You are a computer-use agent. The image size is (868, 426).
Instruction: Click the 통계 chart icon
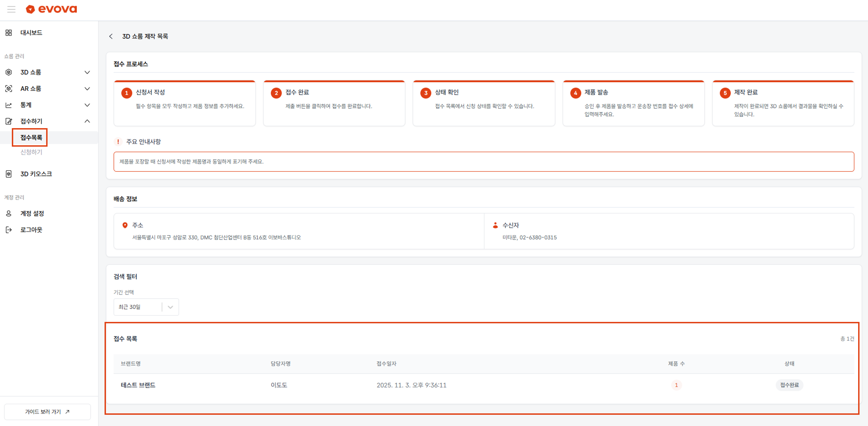point(9,105)
